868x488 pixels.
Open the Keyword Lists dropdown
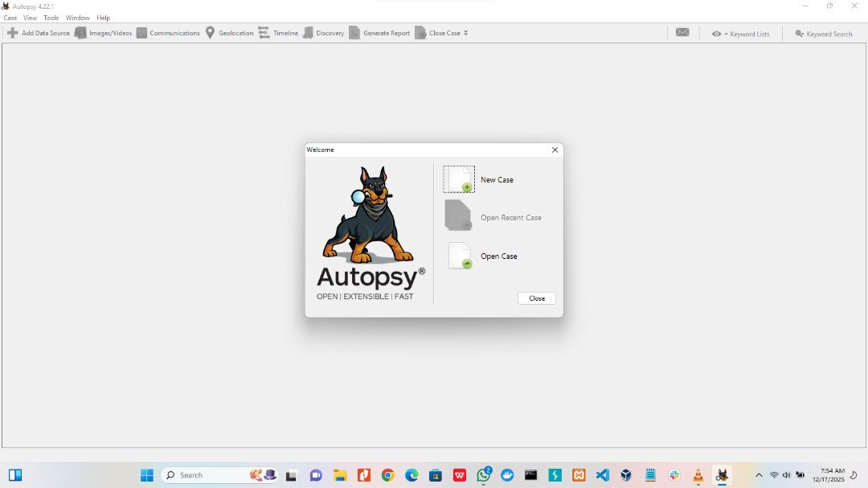741,34
